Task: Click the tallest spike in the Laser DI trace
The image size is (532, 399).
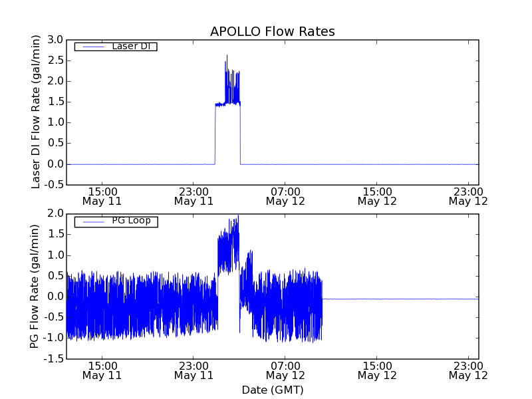Action: pos(227,57)
